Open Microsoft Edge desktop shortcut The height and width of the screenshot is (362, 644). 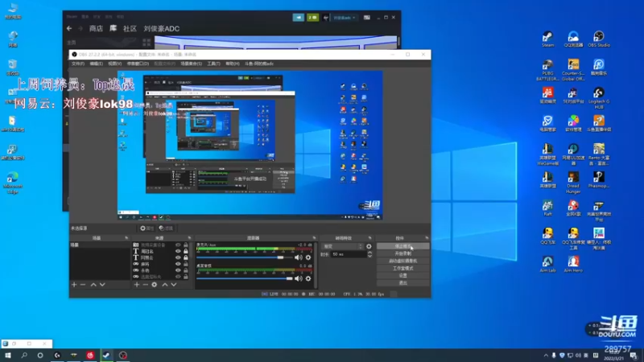click(13, 183)
